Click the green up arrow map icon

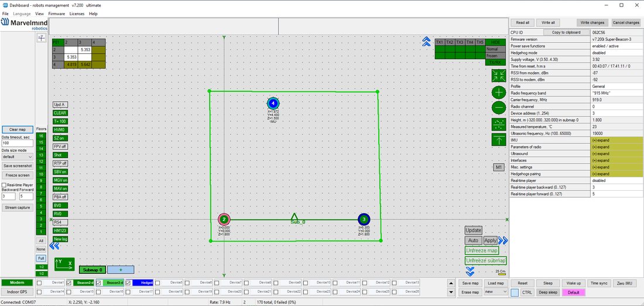coord(499,139)
